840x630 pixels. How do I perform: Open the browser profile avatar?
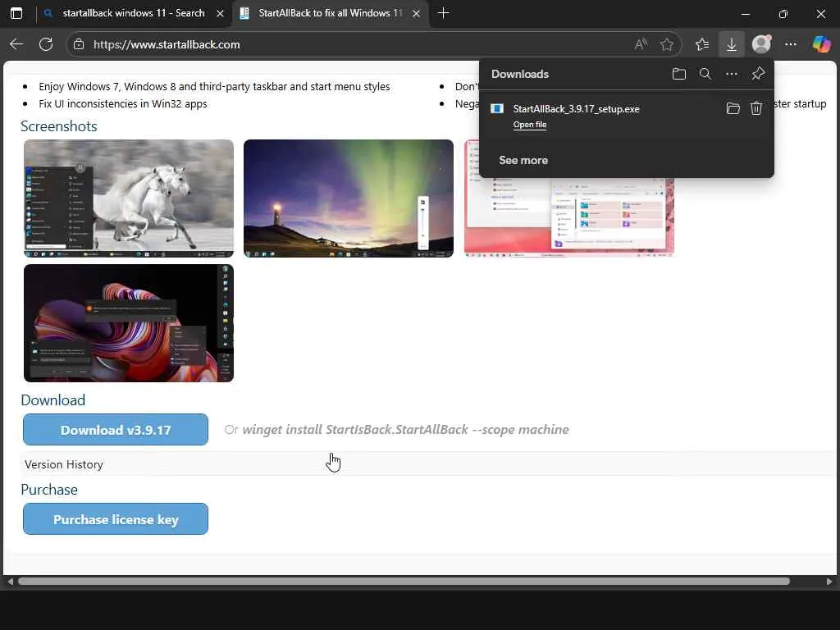tap(761, 44)
